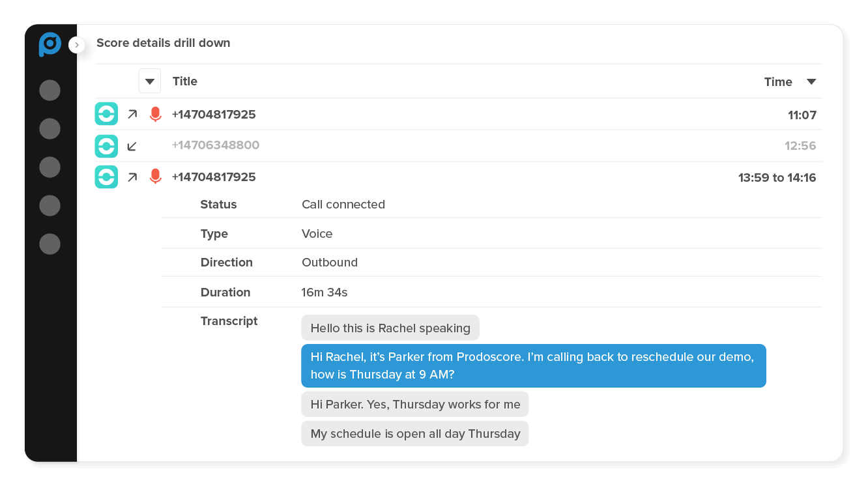Select the first sidebar navigation circle
Screen dimensions: 868x486
[50, 90]
